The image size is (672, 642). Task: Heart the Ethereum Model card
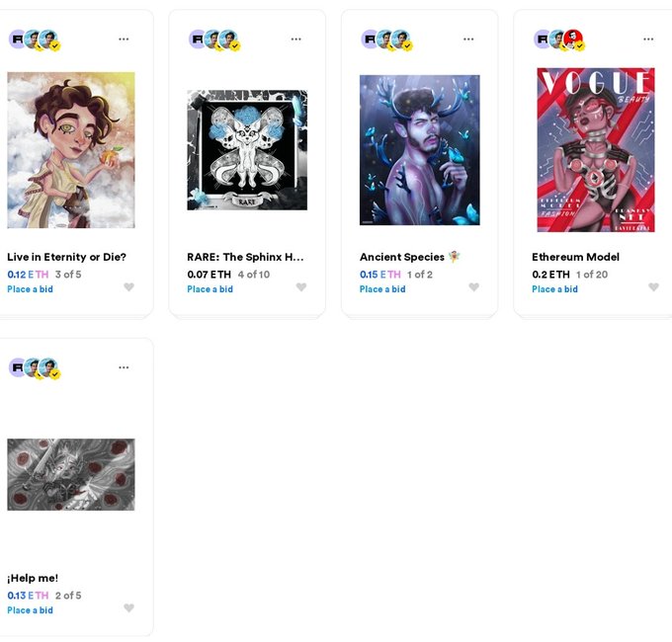click(x=653, y=287)
